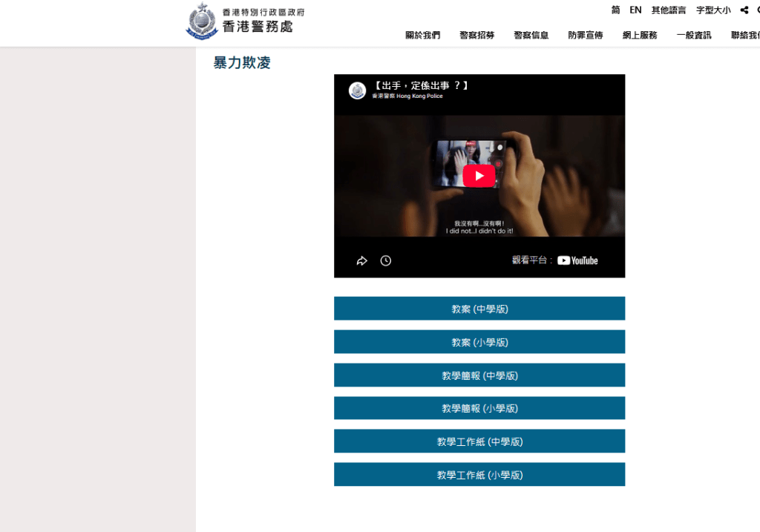Click the 觀看平台 label in video
The width and height of the screenshot is (760, 532).
(531, 260)
